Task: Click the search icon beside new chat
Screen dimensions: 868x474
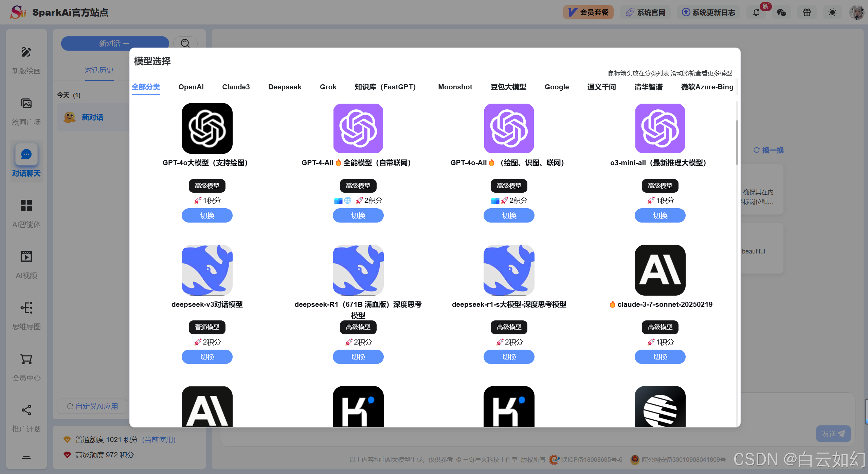Action: pos(185,43)
